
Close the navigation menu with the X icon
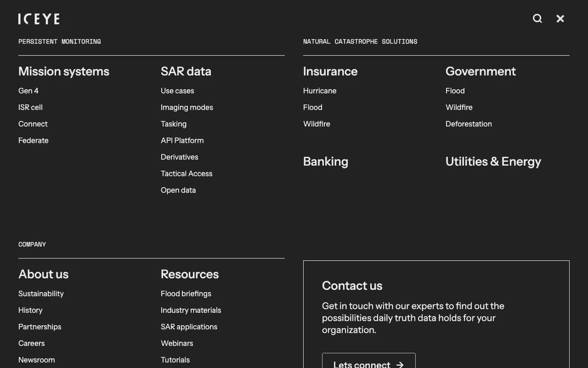point(560,18)
